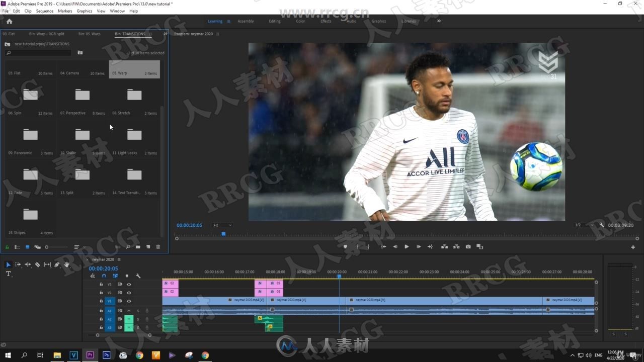The image size is (644, 362).
Task: Select the Track Select Forward tool
Action: click(18, 264)
